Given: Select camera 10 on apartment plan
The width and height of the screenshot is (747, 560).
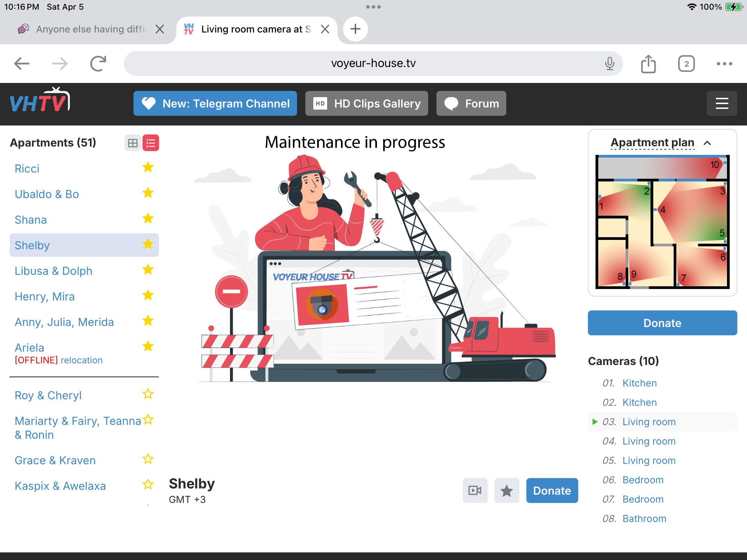Looking at the screenshot, I should [714, 165].
